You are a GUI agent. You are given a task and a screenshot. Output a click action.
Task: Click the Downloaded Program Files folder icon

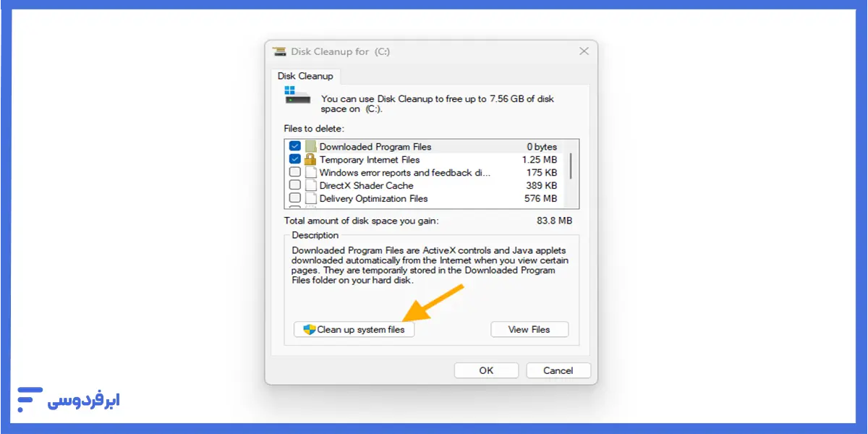coord(311,146)
